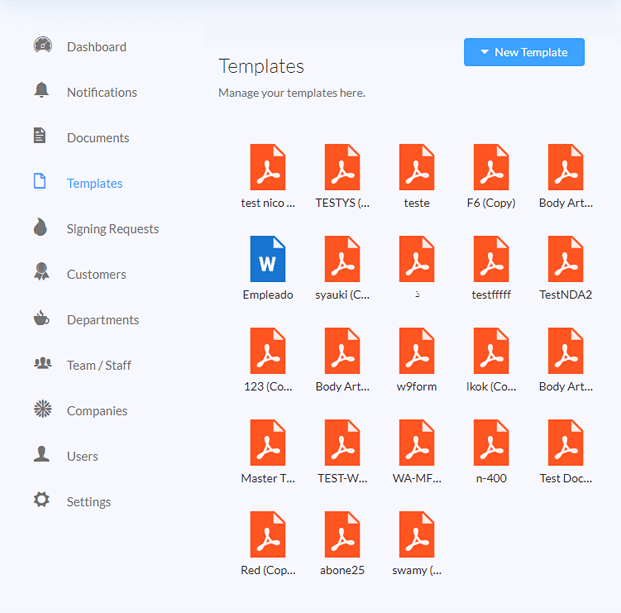Open the 'WA-MF...' PDF template icon

tap(417, 443)
